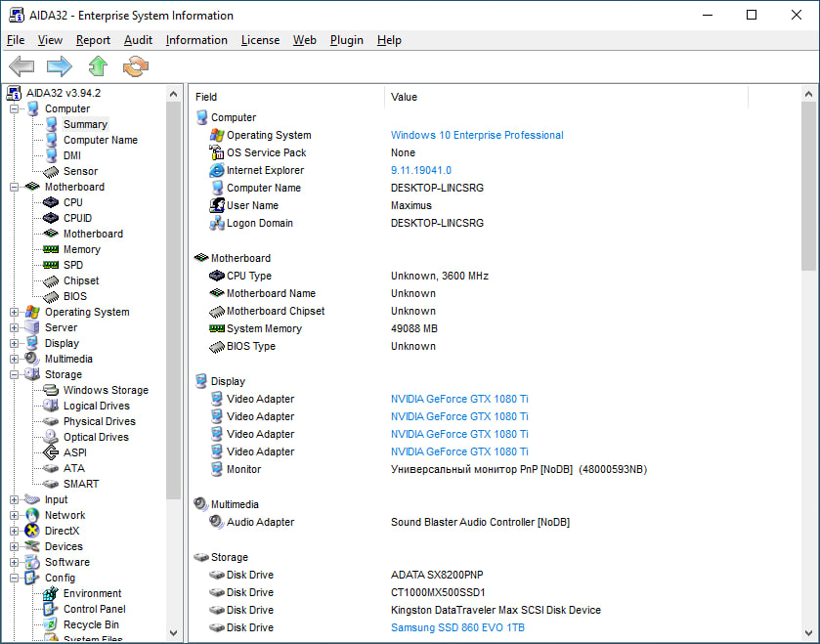The image size is (820, 644).
Task: Select the CPUID icon in the tree
Action: point(51,218)
